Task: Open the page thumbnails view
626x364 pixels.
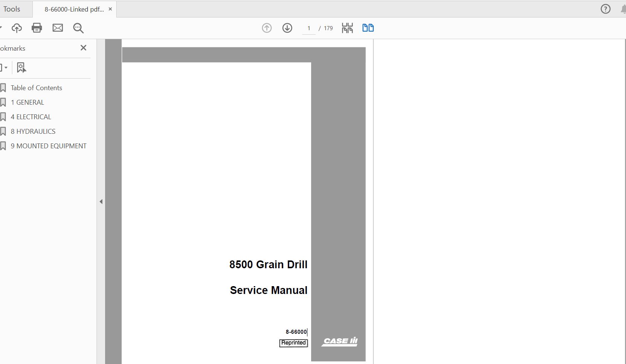Action: coord(347,28)
